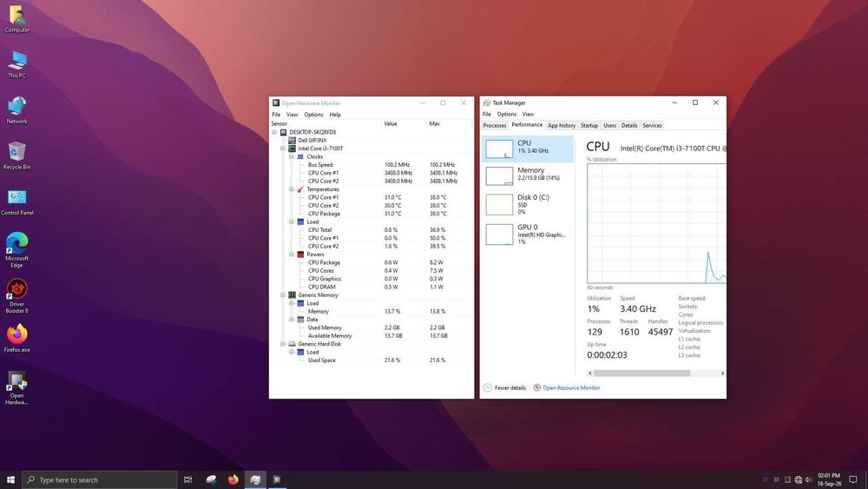Collapse the Powers sensor group
This screenshot has height=489, width=868.
292,254
